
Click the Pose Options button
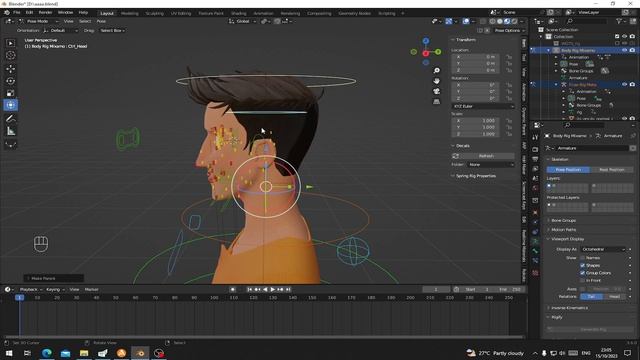[x=508, y=31]
